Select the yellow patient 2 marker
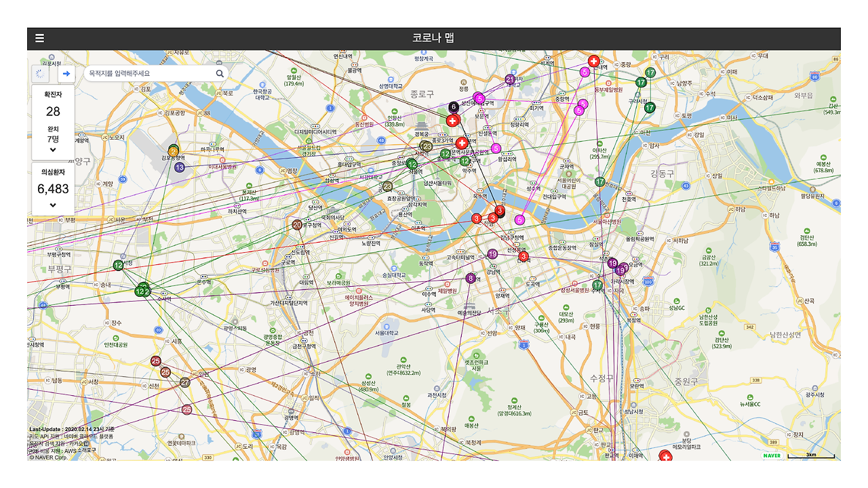This screenshot has height=488, width=868. 174,151
